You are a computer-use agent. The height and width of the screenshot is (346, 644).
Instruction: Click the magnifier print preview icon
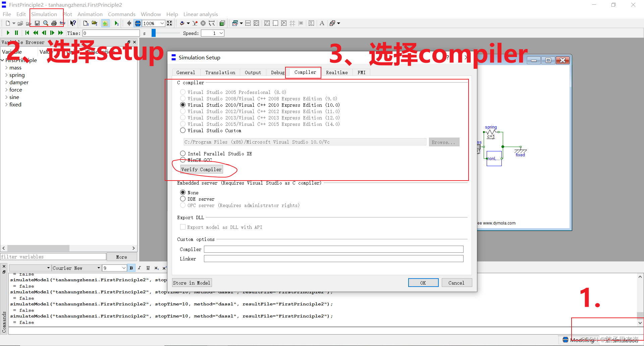point(46,23)
